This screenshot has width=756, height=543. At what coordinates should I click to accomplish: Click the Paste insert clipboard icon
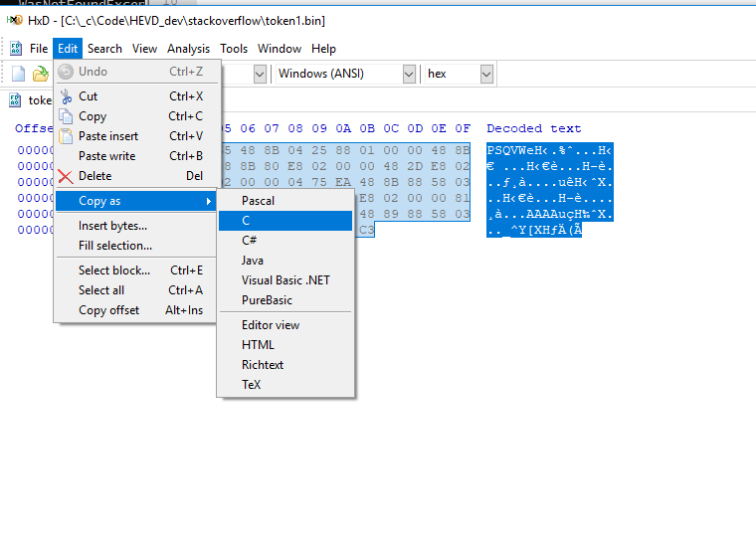coord(66,136)
